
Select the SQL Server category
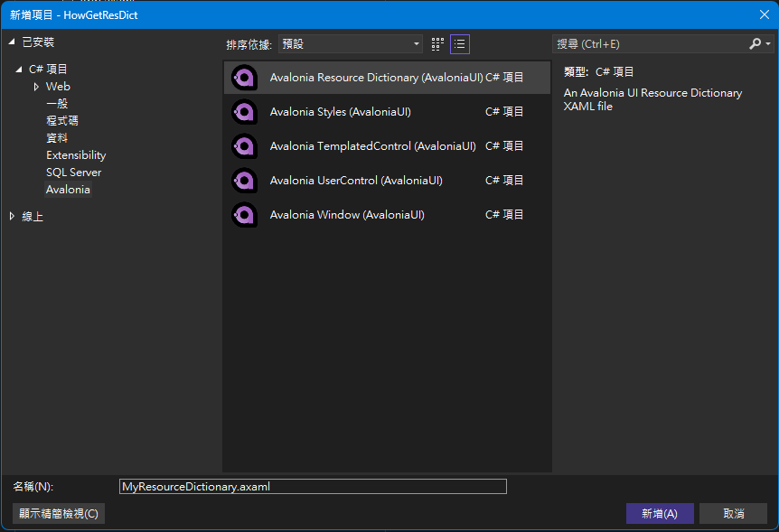[73, 173]
